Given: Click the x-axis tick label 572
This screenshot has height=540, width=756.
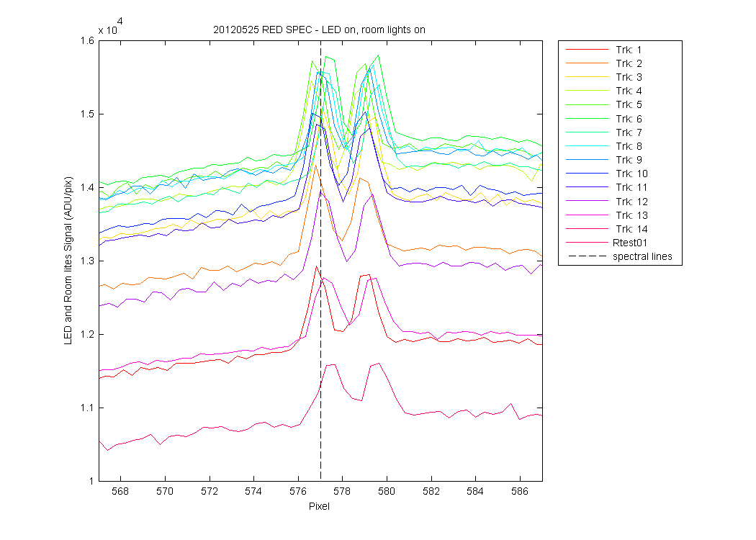Looking at the screenshot, I should tap(209, 491).
